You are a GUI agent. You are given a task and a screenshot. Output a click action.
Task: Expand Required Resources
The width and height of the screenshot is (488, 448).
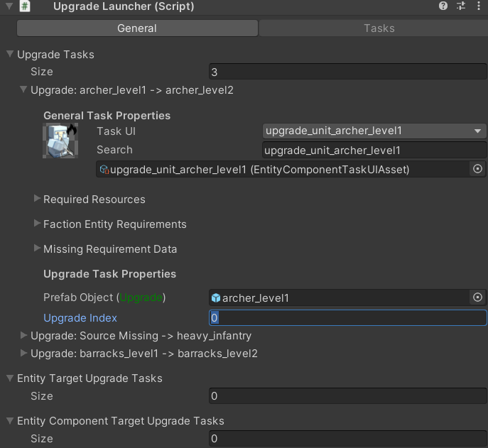pyautogui.click(x=37, y=199)
